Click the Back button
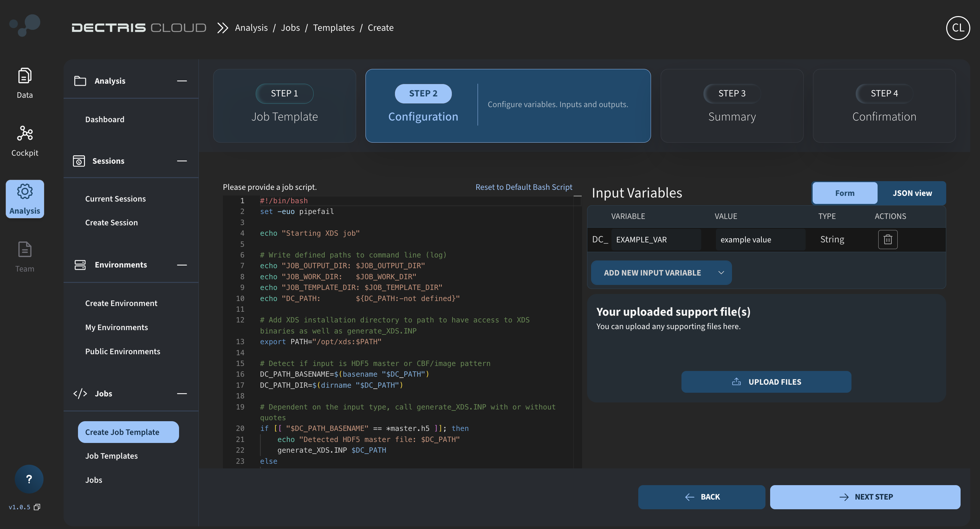The image size is (980, 529). [x=701, y=497]
